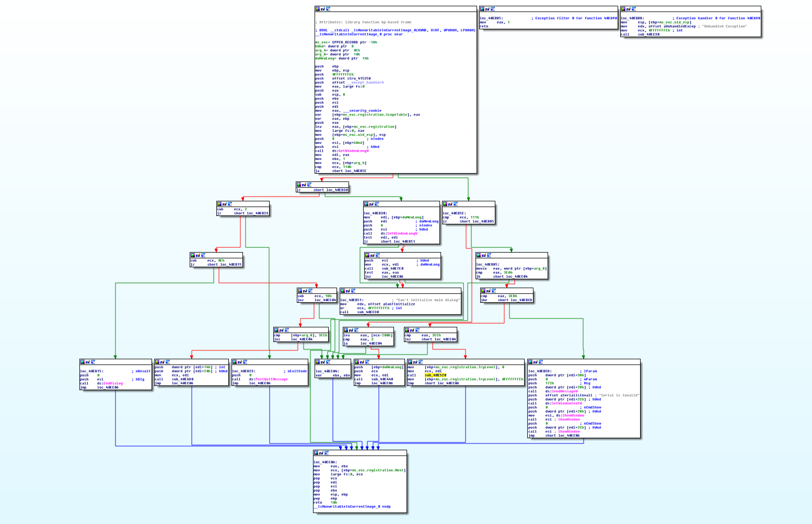
Task: Click pencil icon on the 'sub ecx, 2' node
Action: 225,204
